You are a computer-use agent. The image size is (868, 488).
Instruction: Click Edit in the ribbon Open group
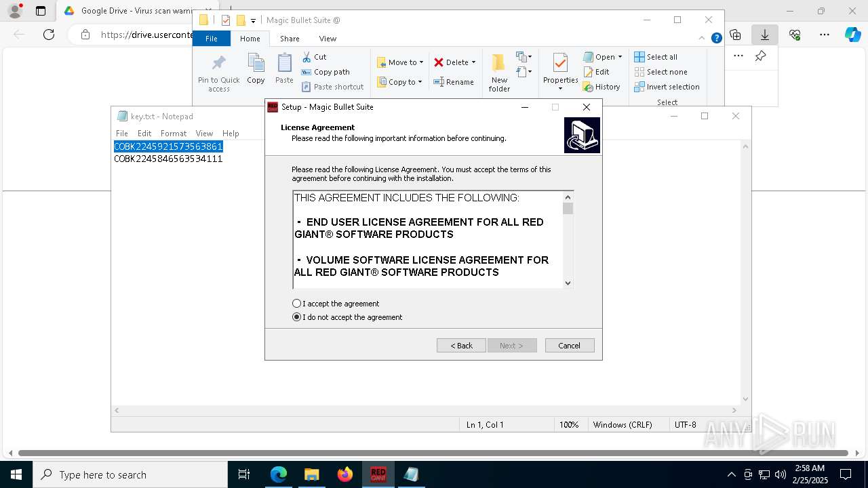(x=597, y=72)
